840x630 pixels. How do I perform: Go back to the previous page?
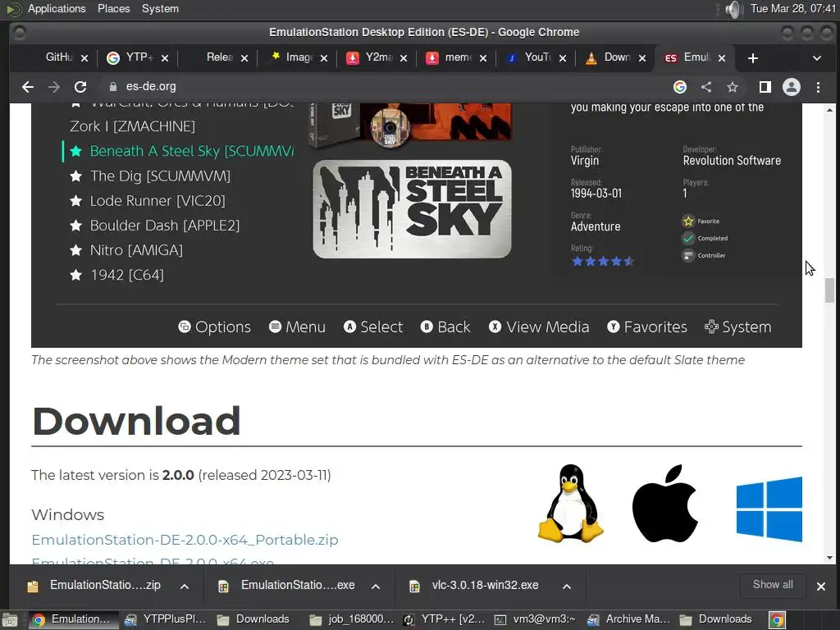coord(28,87)
